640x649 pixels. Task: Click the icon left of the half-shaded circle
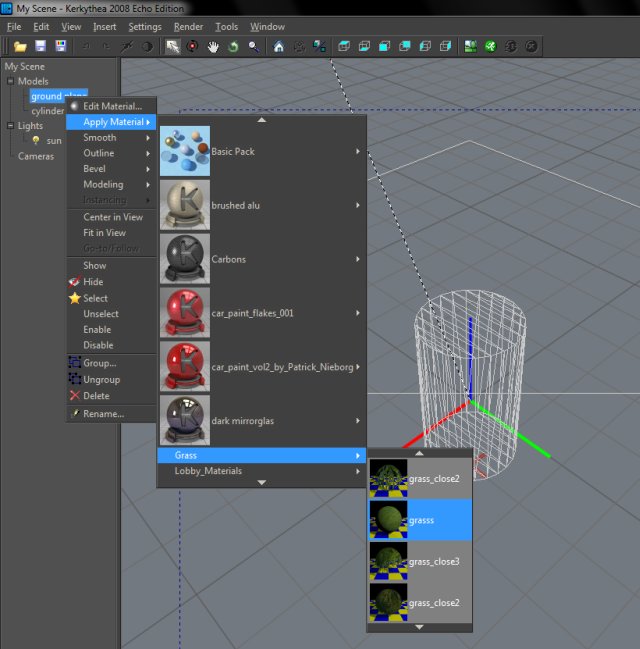pos(127,46)
